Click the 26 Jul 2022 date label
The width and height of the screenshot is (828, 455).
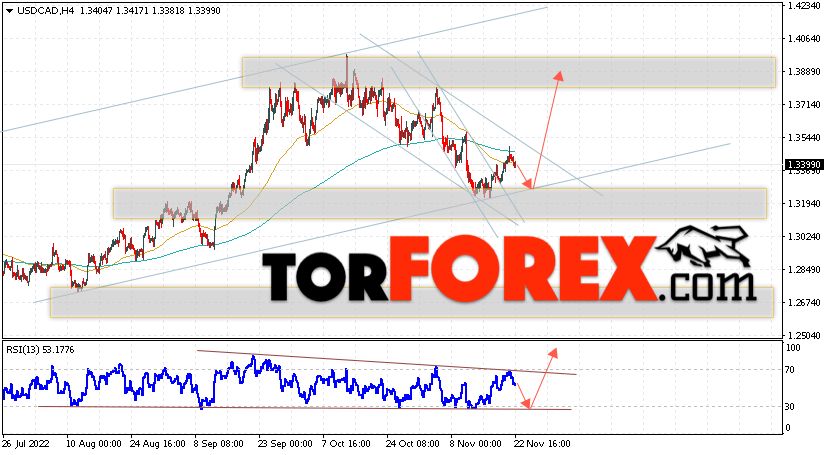pyautogui.click(x=25, y=444)
